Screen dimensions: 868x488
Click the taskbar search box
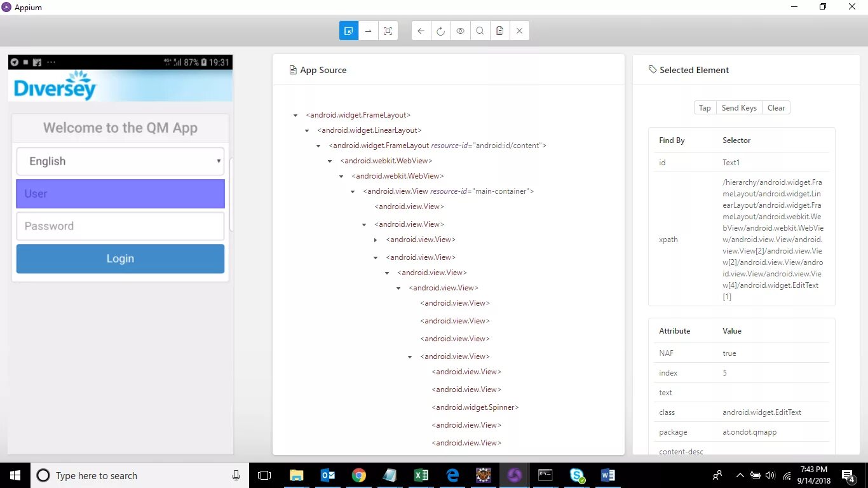[139, 475]
